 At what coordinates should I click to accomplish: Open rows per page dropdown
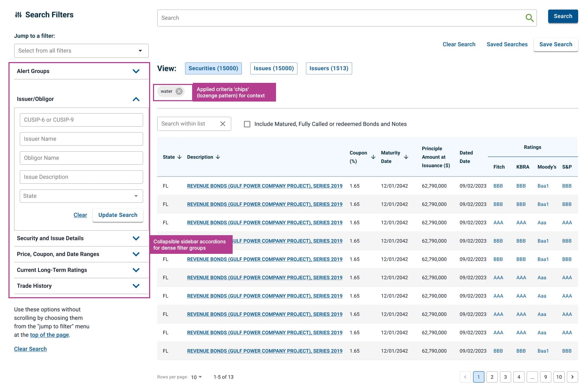click(x=196, y=377)
